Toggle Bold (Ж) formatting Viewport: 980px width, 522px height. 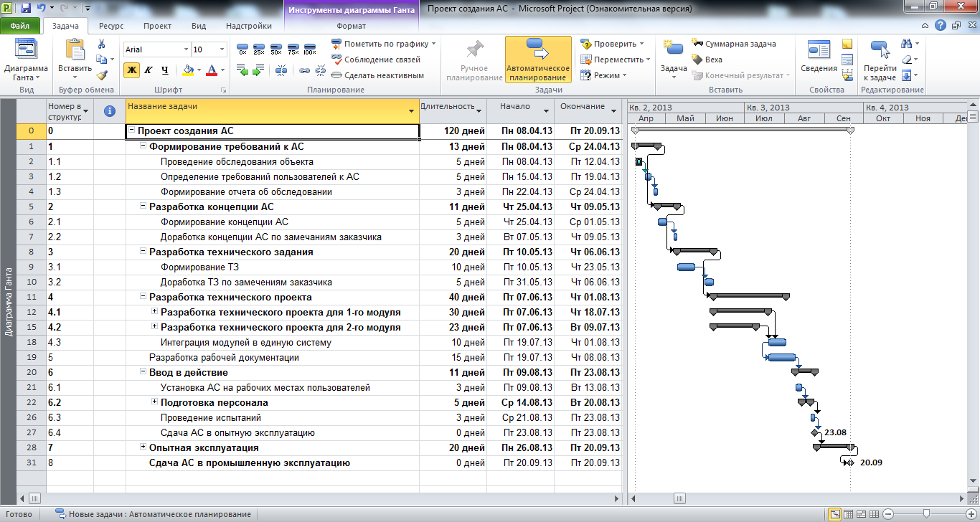pos(131,70)
